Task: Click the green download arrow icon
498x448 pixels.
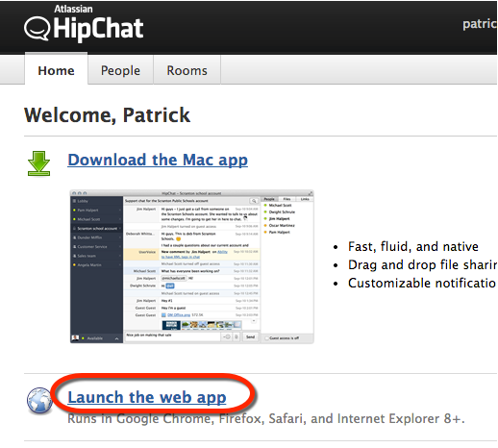Action: pos(38,163)
